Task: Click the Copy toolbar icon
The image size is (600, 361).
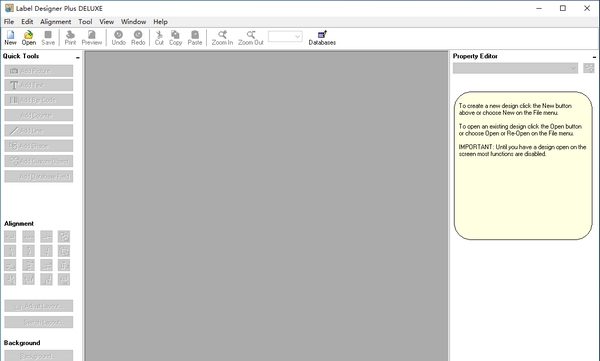Action: point(176,38)
